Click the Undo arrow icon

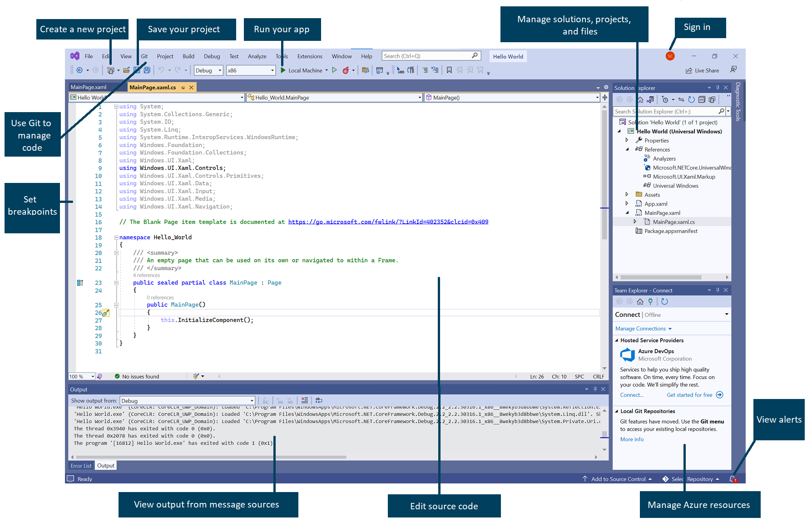[161, 70]
